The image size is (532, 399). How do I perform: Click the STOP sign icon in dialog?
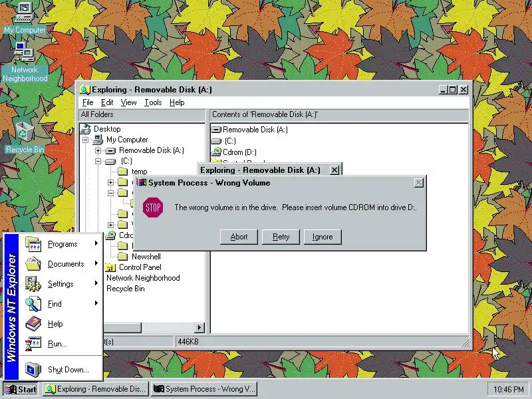pyautogui.click(x=153, y=207)
